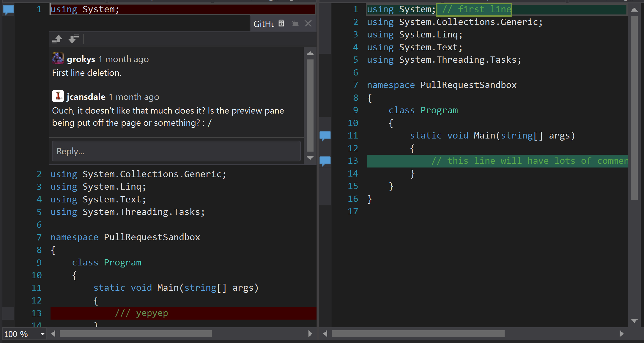Open comment bubble on right line 11
This screenshot has width=644, height=343.
(x=325, y=136)
